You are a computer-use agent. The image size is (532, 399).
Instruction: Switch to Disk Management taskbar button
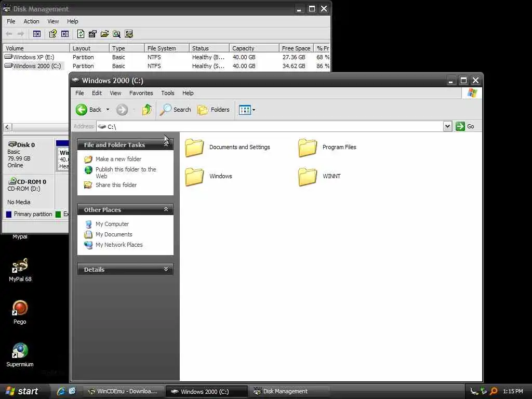pos(289,391)
